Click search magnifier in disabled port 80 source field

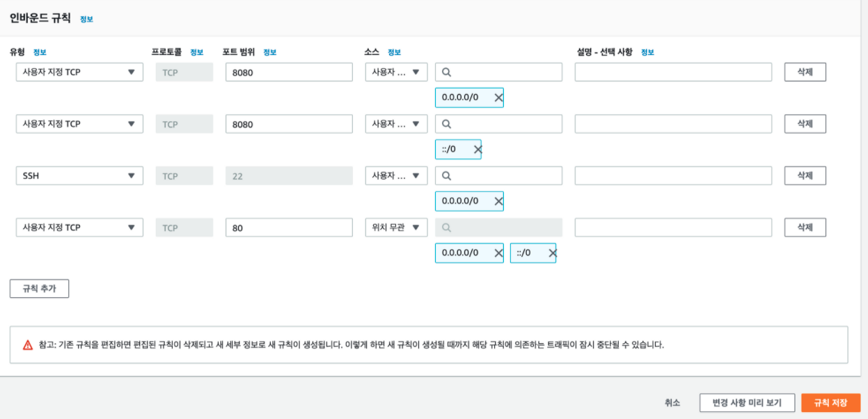[447, 228]
